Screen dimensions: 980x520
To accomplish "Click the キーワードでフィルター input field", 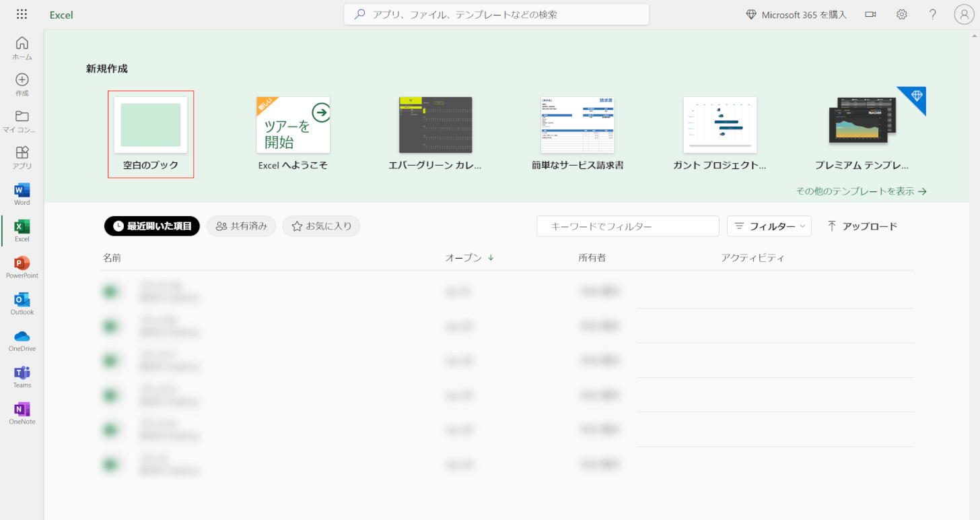I will [x=627, y=226].
